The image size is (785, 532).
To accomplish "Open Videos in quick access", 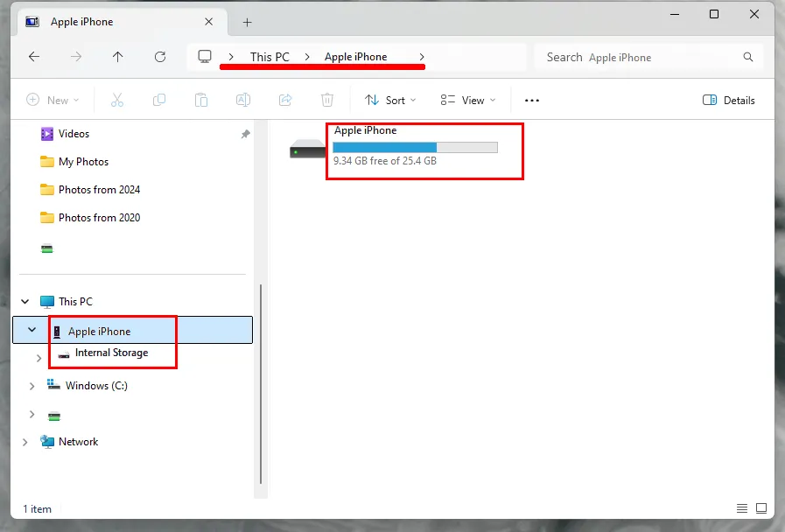I will point(74,134).
